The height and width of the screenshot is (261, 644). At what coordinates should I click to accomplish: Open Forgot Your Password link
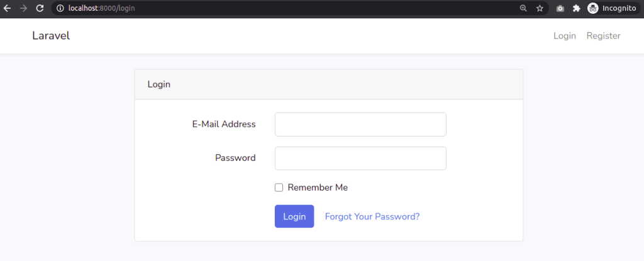372,216
